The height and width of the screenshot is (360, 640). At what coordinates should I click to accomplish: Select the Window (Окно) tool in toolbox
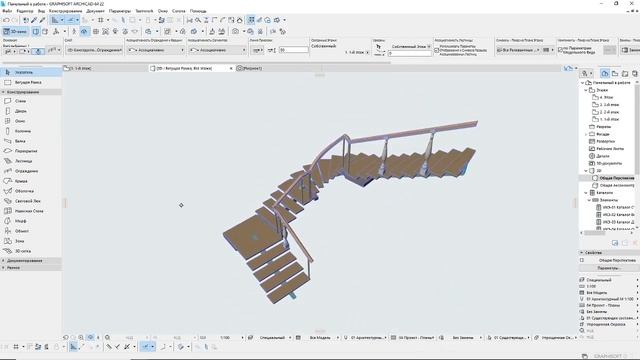pos(31,121)
